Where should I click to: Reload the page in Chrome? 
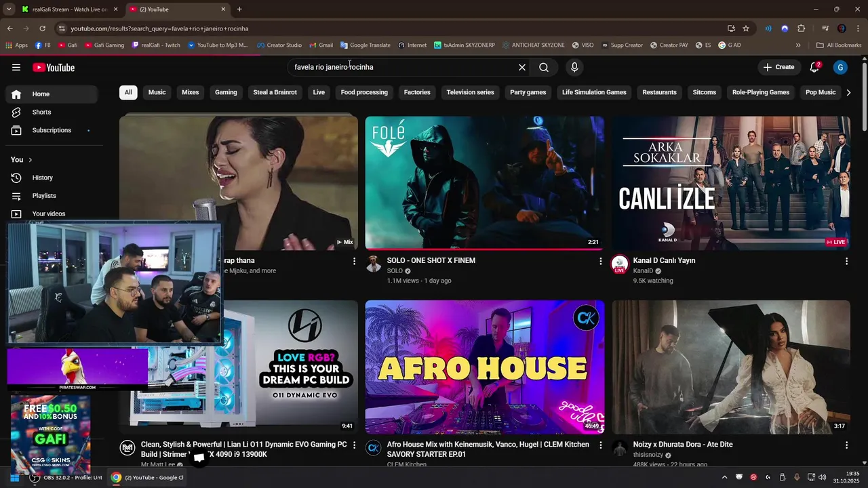pyautogui.click(x=42, y=28)
